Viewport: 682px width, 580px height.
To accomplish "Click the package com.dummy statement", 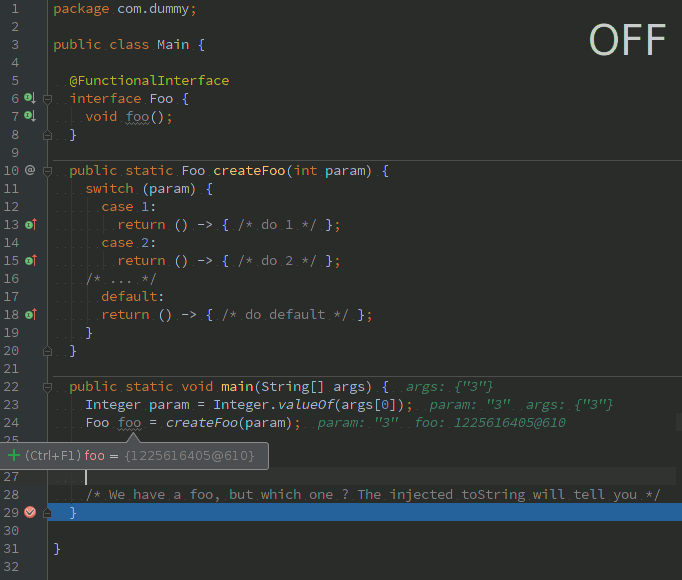I will [x=125, y=9].
